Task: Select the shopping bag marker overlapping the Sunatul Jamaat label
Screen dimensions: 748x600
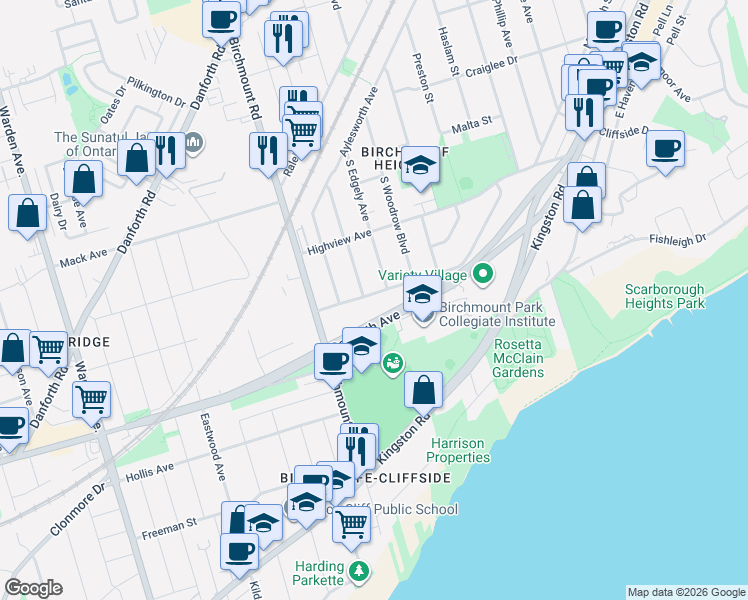Action: coord(136,159)
